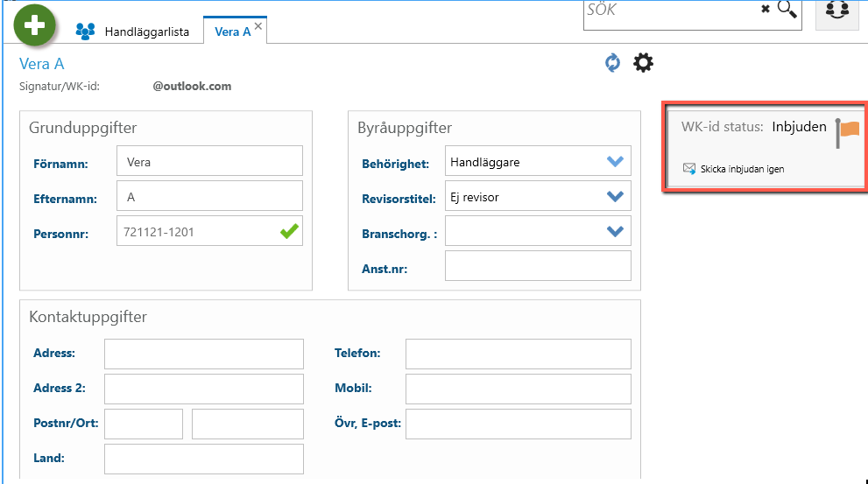Click the green checkmark in Personnr

(289, 231)
